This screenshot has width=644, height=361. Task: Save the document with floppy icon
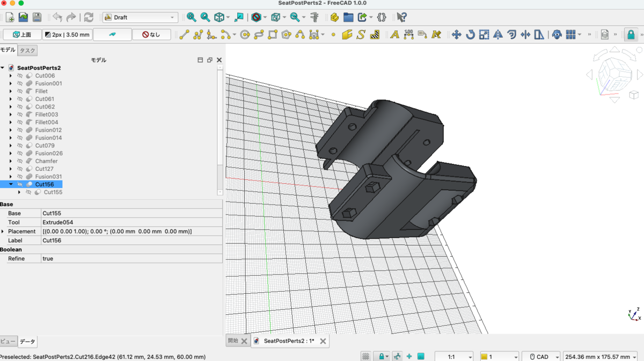[36, 17]
